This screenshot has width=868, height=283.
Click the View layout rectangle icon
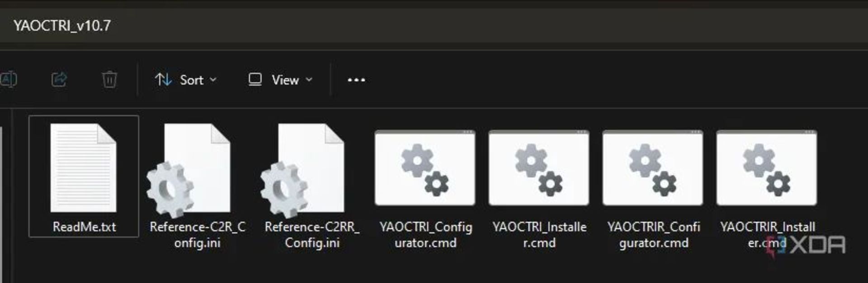(x=255, y=80)
